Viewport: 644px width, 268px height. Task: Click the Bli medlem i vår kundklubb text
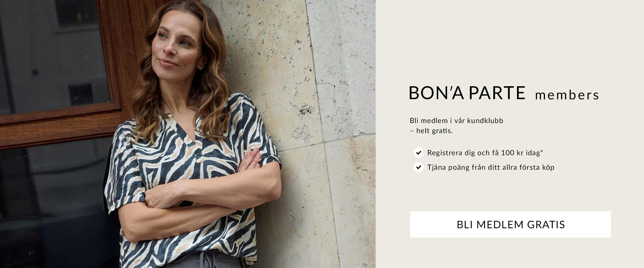pyautogui.click(x=456, y=121)
